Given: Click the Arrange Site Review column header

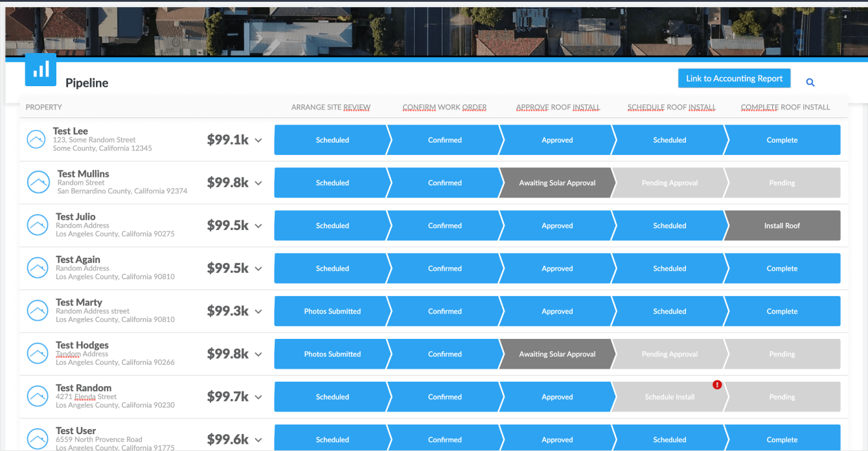Looking at the screenshot, I should pos(330,108).
